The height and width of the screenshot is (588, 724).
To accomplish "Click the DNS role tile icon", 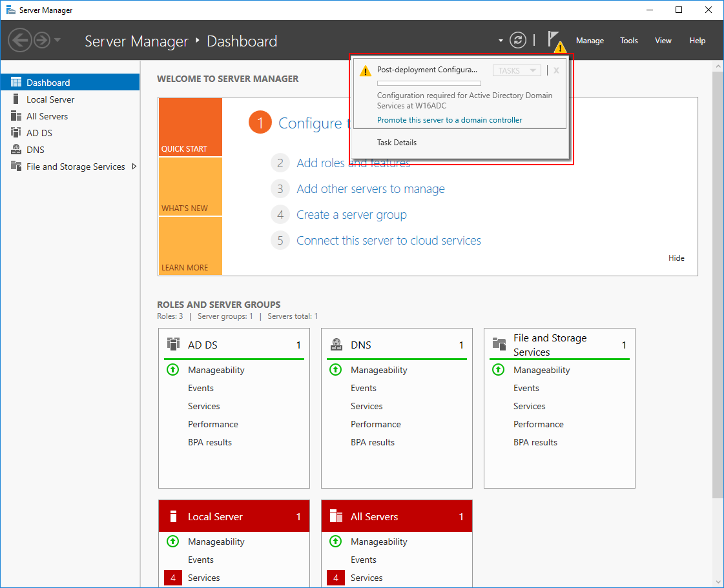I will coord(336,344).
